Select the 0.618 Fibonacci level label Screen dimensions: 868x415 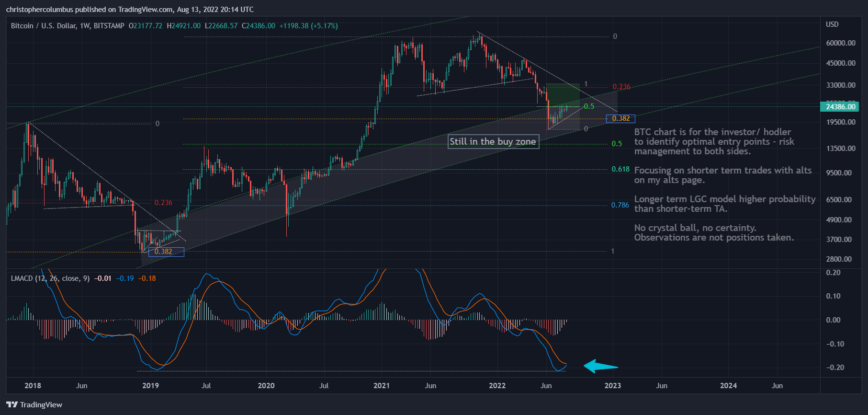pyautogui.click(x=620, y=169)
